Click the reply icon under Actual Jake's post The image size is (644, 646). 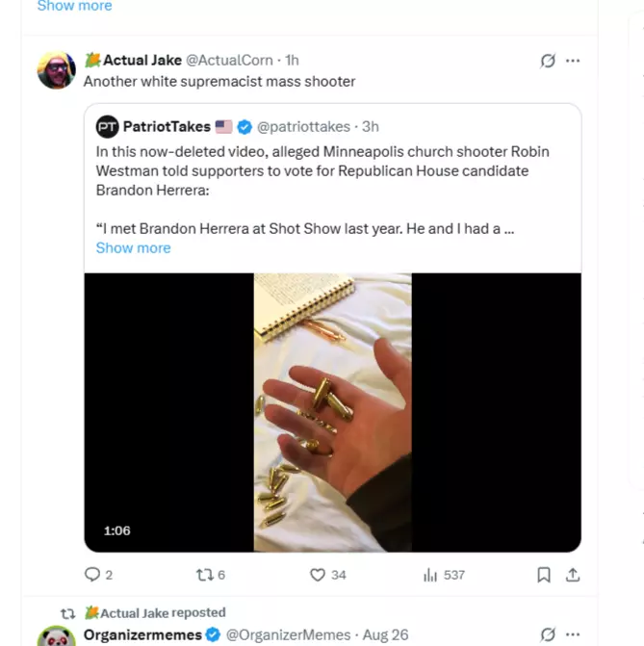(x=92, y=575)
